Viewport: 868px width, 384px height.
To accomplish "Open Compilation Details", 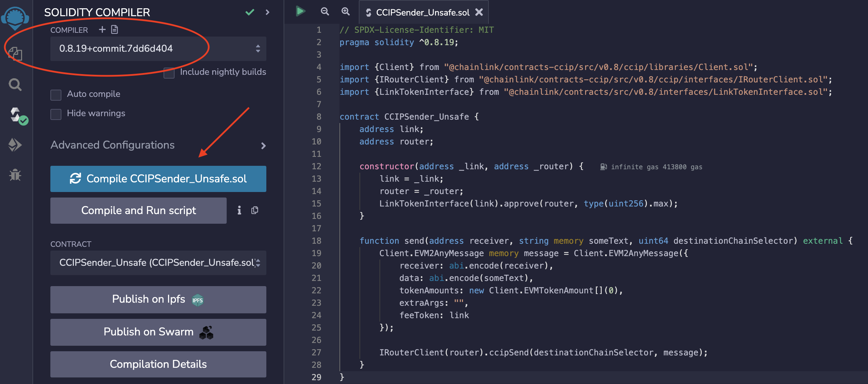I will click(x=158, y=364).
